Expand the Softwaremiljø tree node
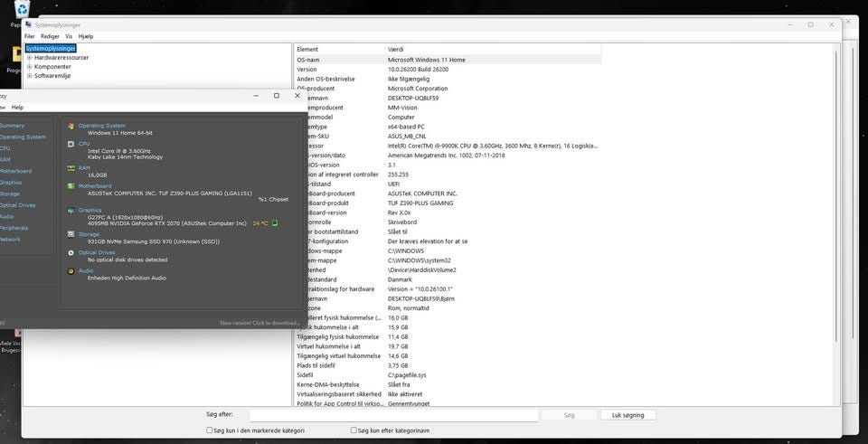Screen dimensions: 868x444 pos(30,76)
